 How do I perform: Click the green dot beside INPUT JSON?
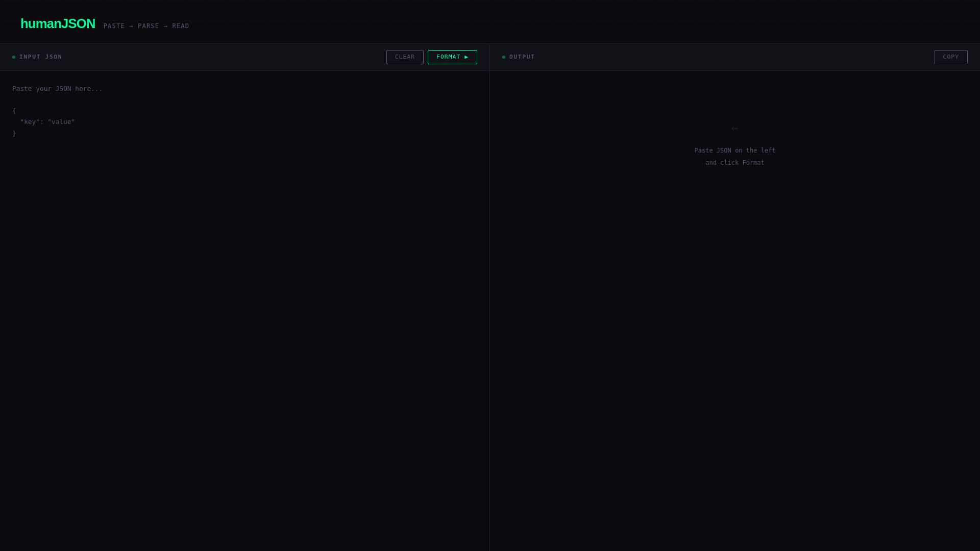pos(14,57)
